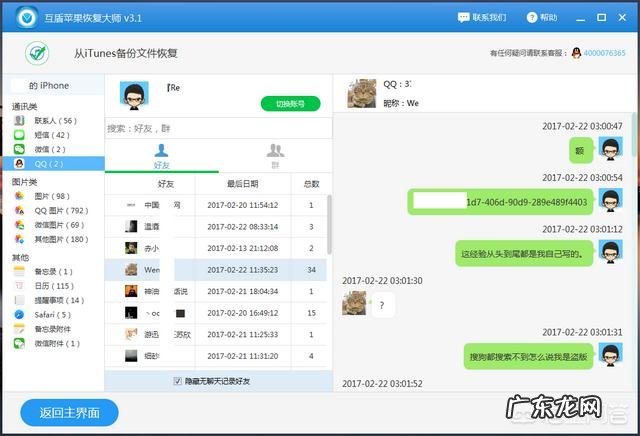The image size is (640, 436).
Task: Minimize the application window
Action: [x=580, y=18]
